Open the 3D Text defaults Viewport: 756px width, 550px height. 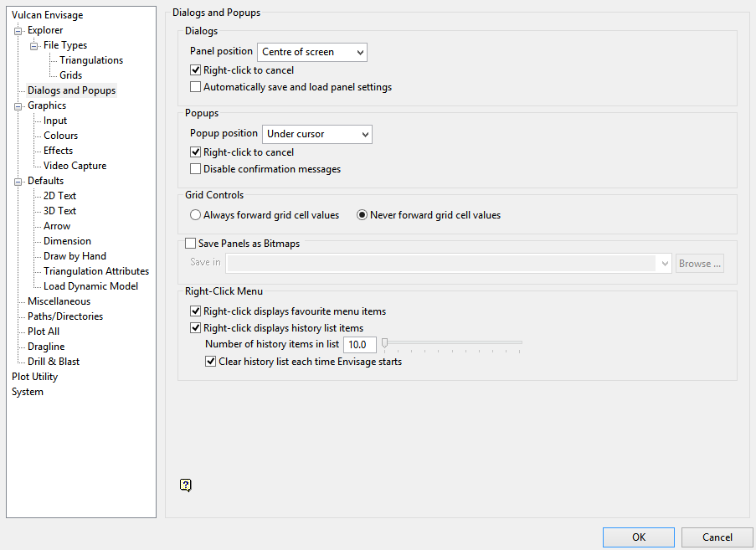(59, 211)
